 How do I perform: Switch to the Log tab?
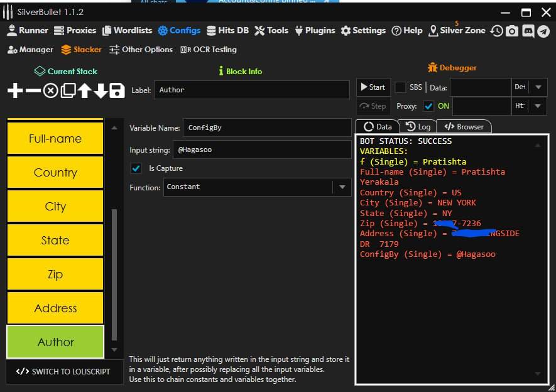[418, 126]
